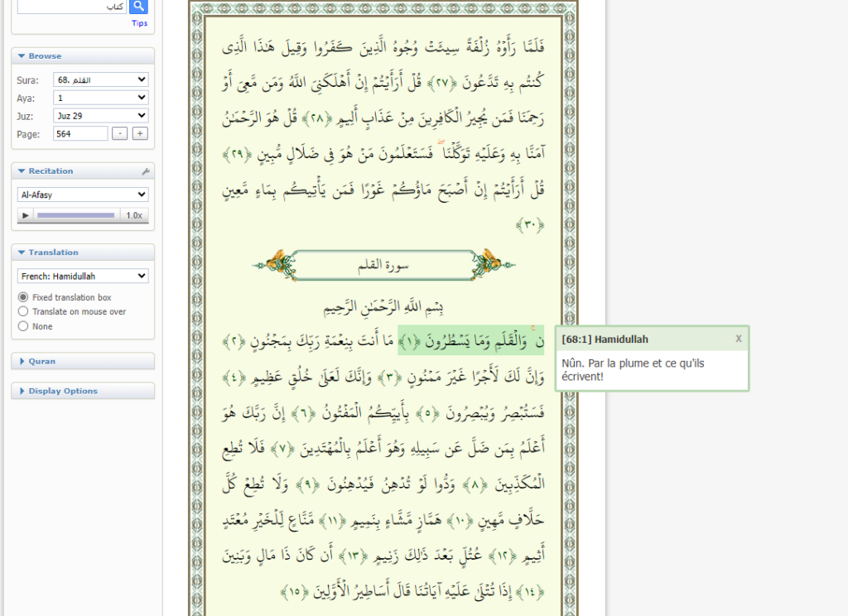Image resolution: width=848 pixels, height=616 pixels.
Task: Click the Page number field
Action: [80, 133]
